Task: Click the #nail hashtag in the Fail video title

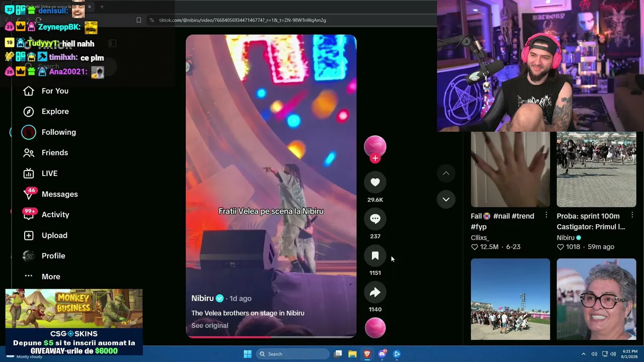Action: (502, 216)
